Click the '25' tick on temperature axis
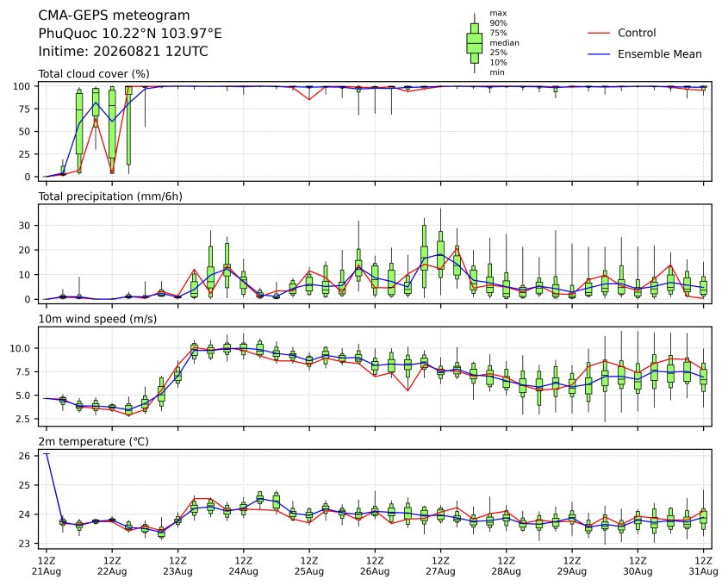Screen dimensions: 728x586 coord(25,485)
